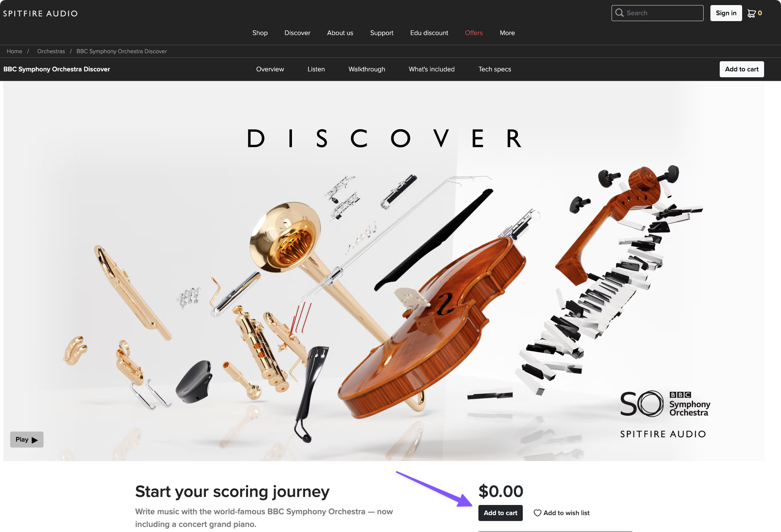The width and height of the screenshot is (781, 532).
Task: Open Edu discount page
Action: coord(429,33)
